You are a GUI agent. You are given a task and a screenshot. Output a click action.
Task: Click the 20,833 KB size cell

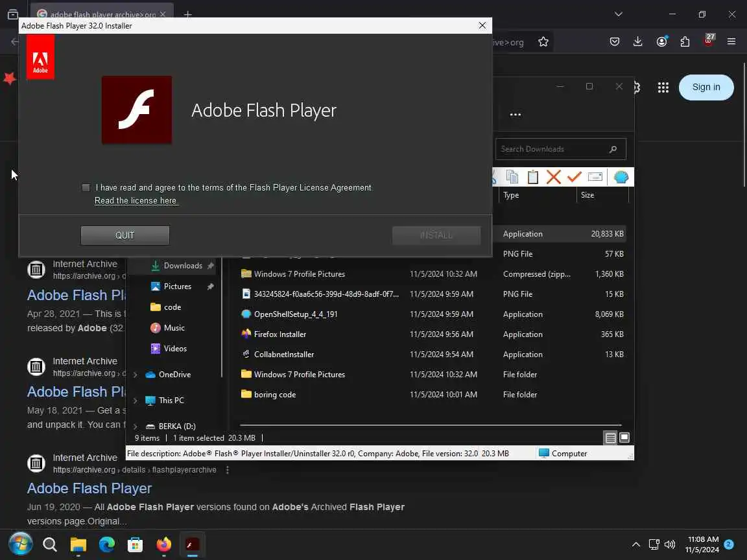coord(607,234)
